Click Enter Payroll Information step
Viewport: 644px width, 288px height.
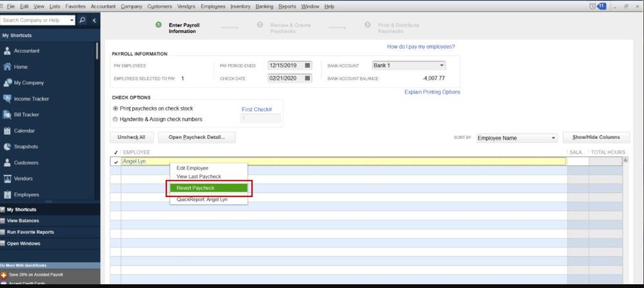tap(184, 28)
